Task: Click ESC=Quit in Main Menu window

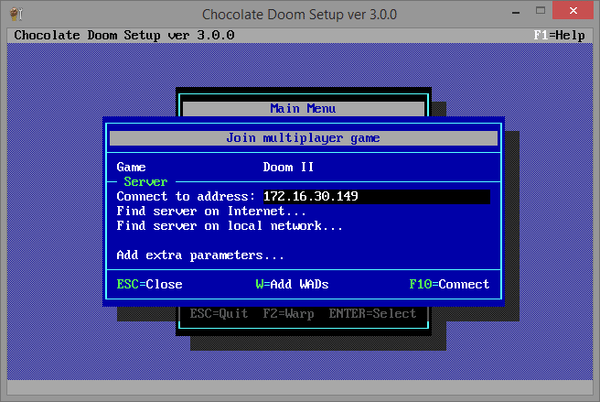Action: tap(219, 314)
